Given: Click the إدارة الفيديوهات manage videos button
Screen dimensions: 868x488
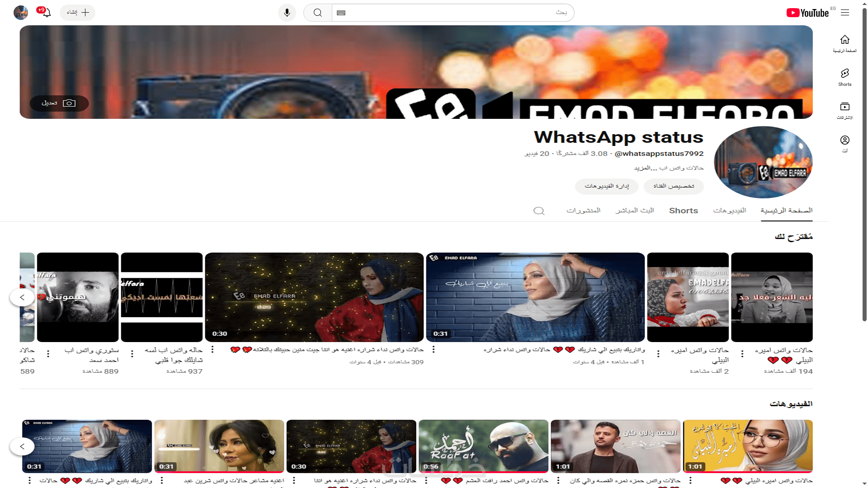Looking at the screenshot, I should click(606, 186).
